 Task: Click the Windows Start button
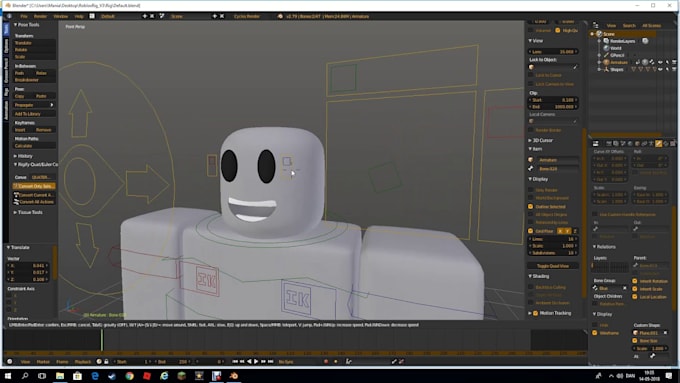pyautogui.click(x=7, y=376)
